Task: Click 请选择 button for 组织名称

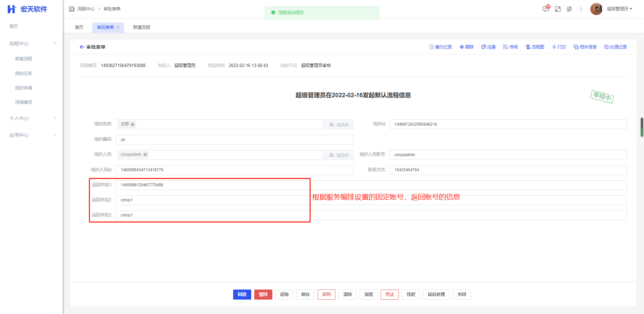Action: (x=338, y=125)
